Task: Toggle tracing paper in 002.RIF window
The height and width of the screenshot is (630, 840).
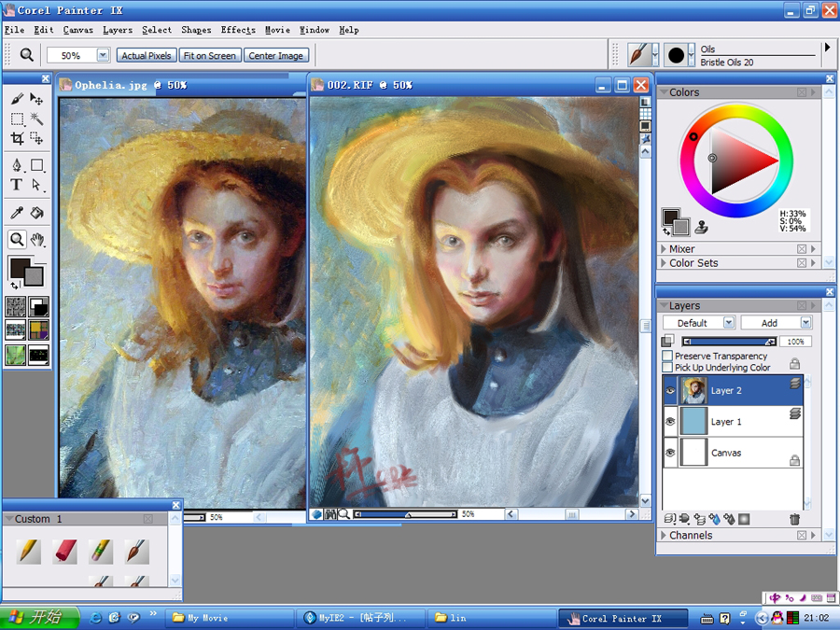Action: tap(646, 102)
